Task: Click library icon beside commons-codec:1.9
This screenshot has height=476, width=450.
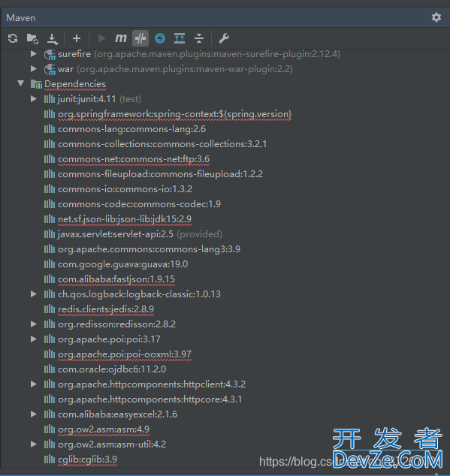Action: click(x=50, y=203)
